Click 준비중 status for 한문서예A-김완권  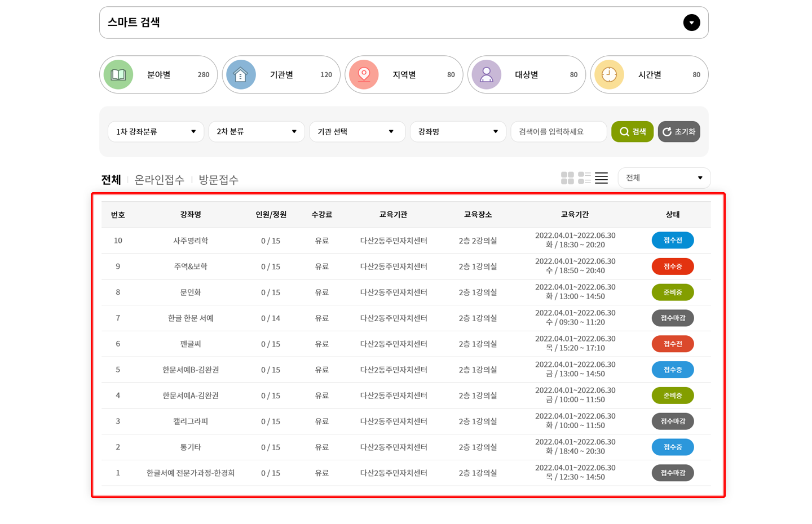673,396
